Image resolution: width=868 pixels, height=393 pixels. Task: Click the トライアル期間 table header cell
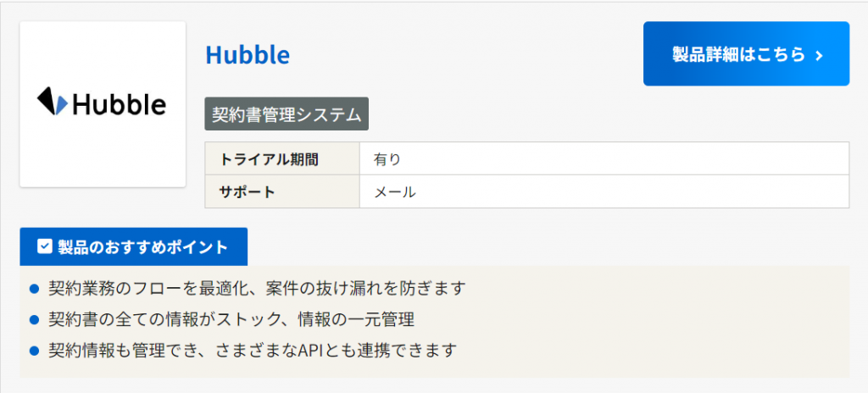point(282,158)
